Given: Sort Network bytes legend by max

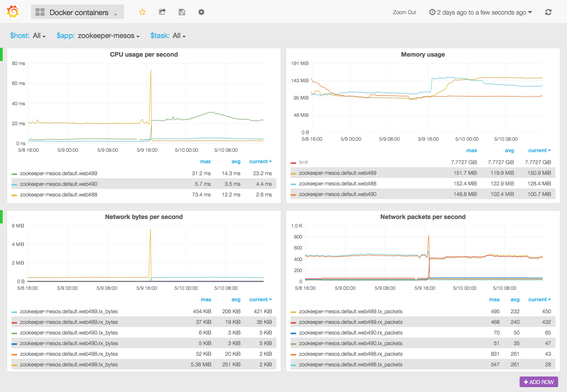Looking at the screenshot, I should [206, 300].
